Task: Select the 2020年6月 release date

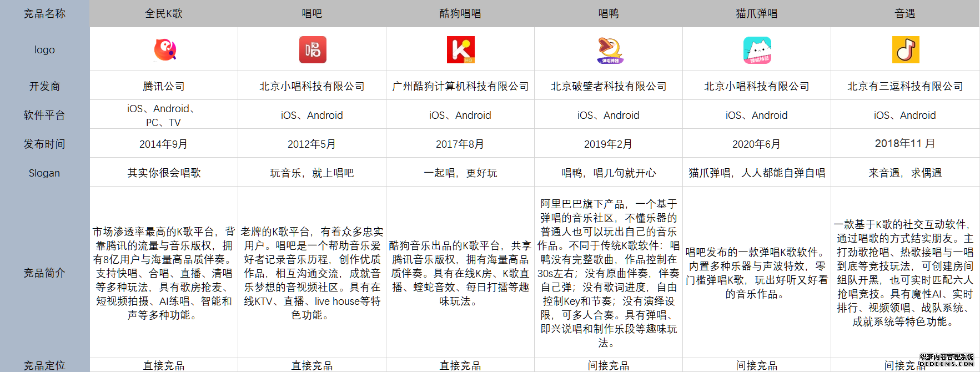Action: click(757, 144)
